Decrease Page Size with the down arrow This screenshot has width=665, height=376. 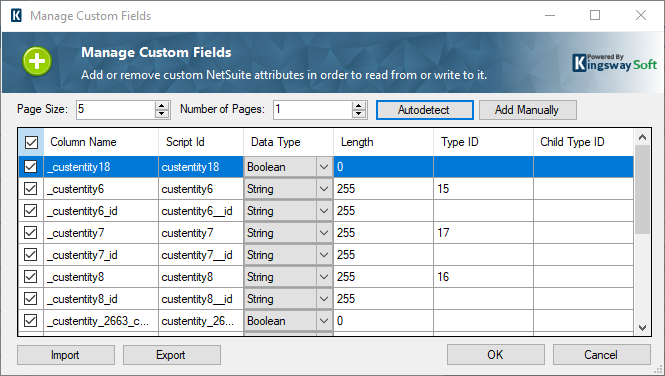pos(162,114)
